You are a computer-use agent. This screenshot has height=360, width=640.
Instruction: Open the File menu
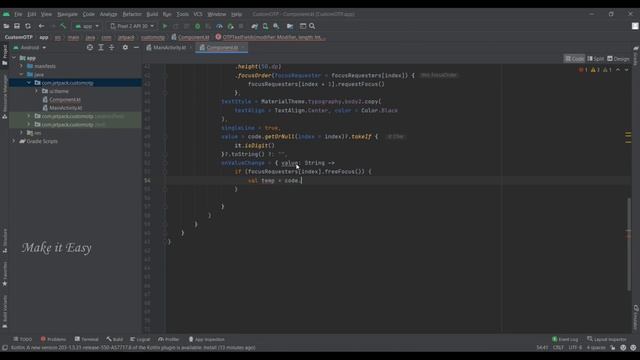tap(18, 14)
